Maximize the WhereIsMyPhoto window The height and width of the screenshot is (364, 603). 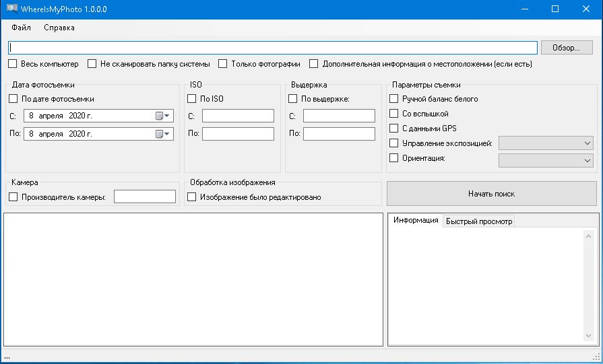tap(555, 9)
